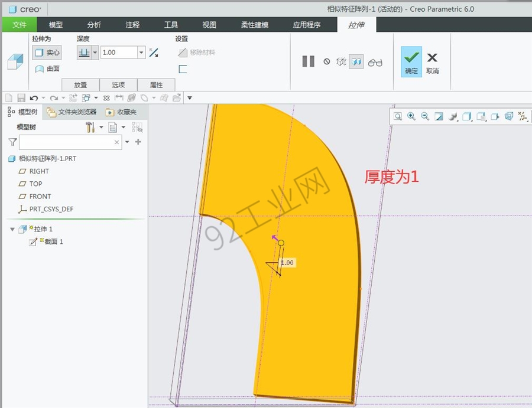
Task: Click the tree show/hide visibility icon
Action: [x=137, y=128]
